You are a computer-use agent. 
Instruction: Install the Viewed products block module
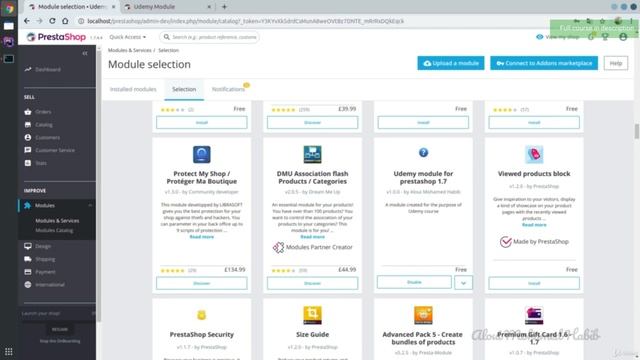pyautogui.click(x=534, y=283)
